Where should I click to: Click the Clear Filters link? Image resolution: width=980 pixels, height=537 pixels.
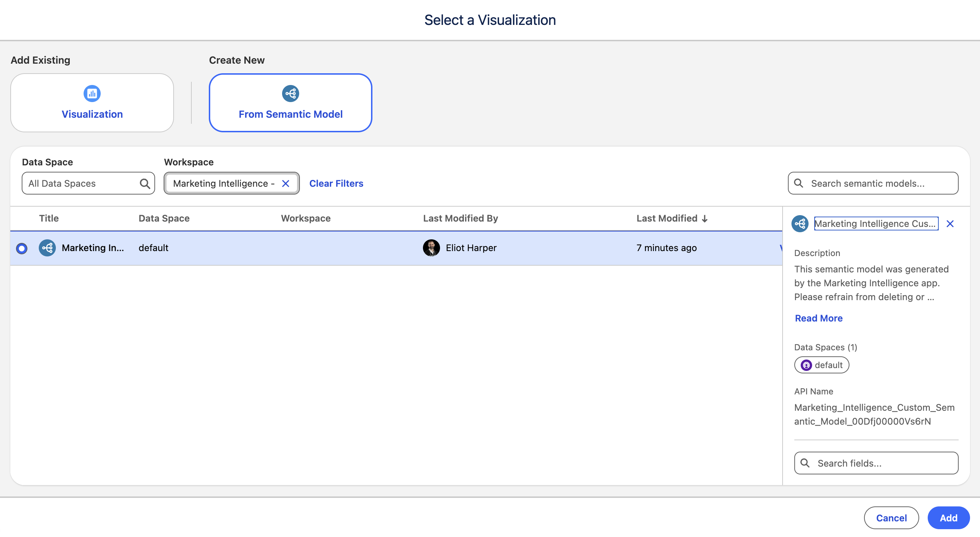coord(336,183)
